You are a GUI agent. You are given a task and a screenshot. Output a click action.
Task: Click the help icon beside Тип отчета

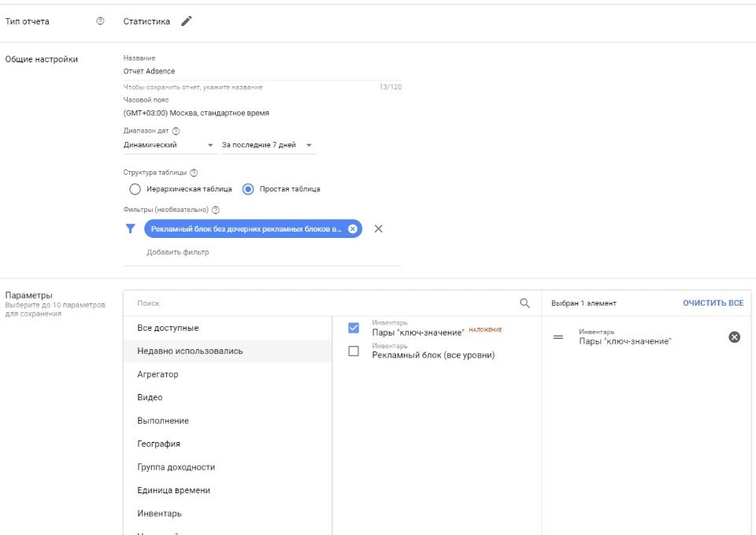pos(100,21)
